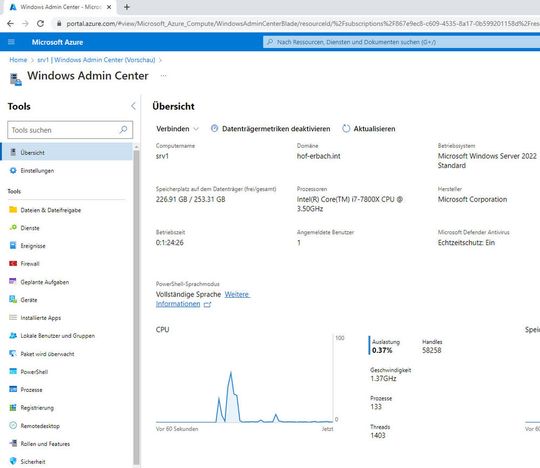Click the Threads value 1403
The width and height of the screenshot is (540, 468).
click(378, 435)
